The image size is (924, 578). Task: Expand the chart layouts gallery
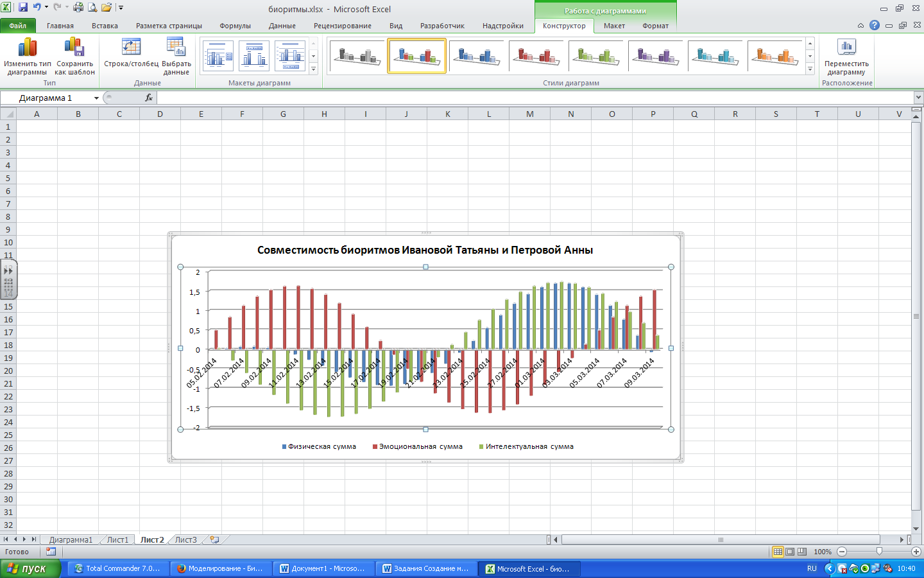[x=313, y=68]
